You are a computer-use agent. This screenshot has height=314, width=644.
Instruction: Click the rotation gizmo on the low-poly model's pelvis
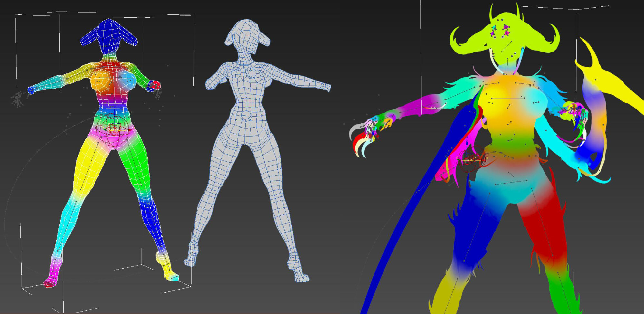[x=113, y=130]
